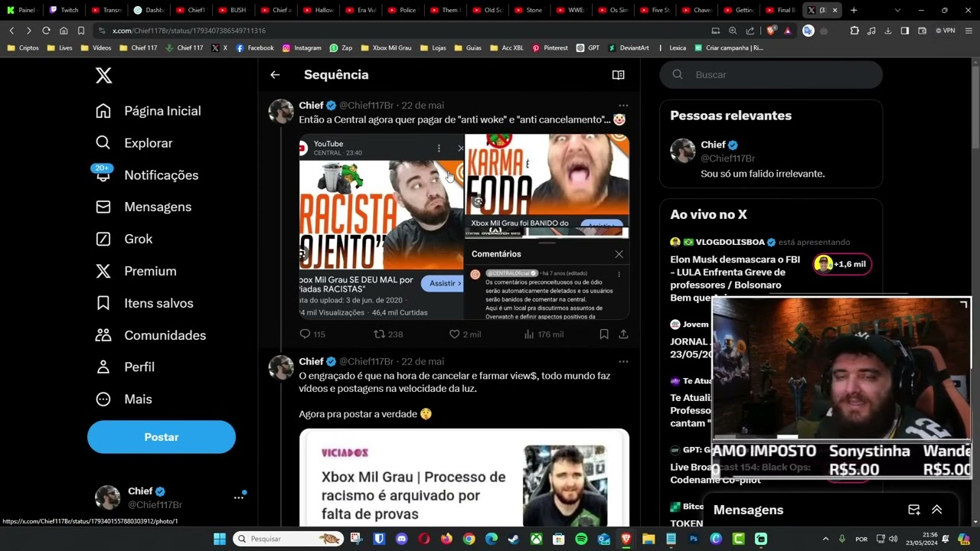The height and width of the screenshot is (551, 980).
Task: Open the RACISTA thumbnail image
Action: [381, 227]
